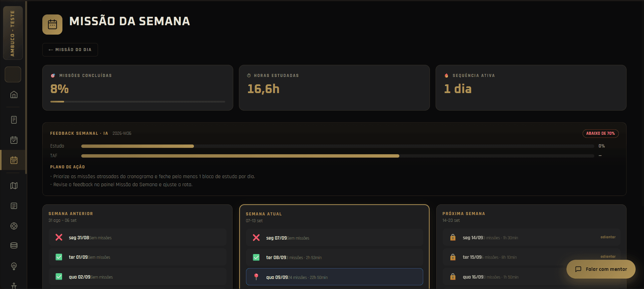This screenshot has width=644, height=289.
Task: Open the lifebuoy target icon in the sidebar
Action: click(14, 226)
